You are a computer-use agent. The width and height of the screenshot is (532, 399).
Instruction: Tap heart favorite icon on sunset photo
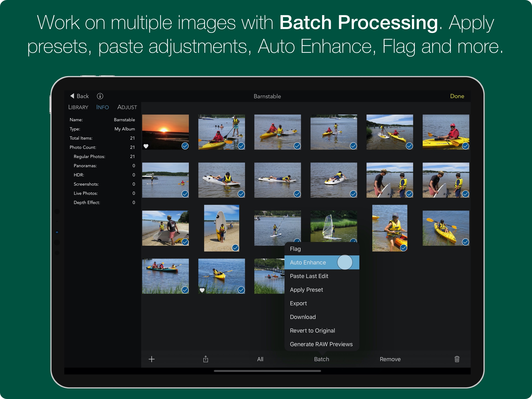tap(146, 146)
